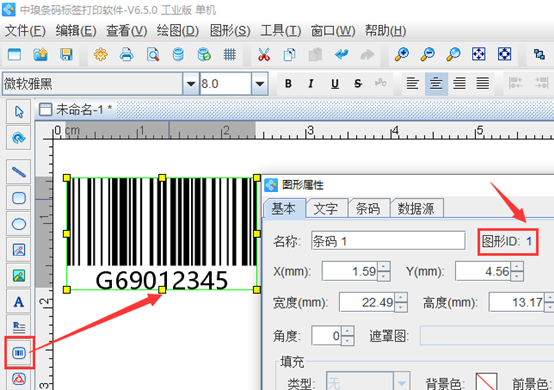Toggle Bold formatting
This screenshot has width=554, height=390.
coord(288,84)
